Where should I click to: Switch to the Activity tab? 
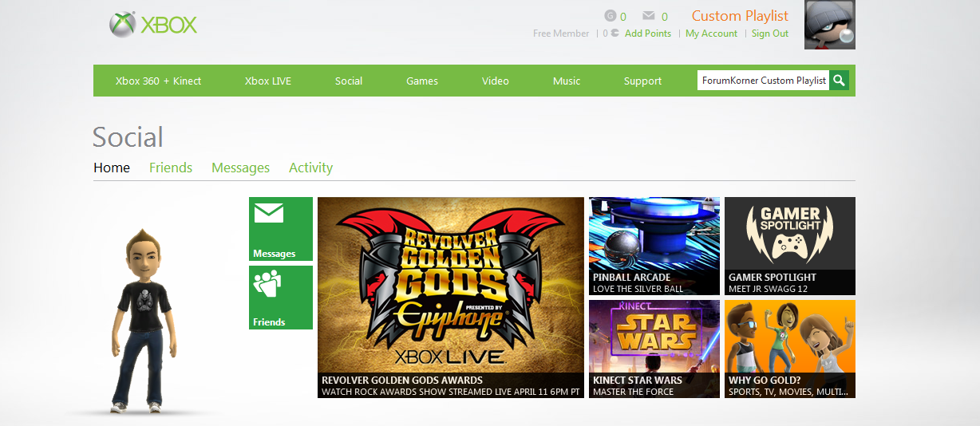point(310,168)
